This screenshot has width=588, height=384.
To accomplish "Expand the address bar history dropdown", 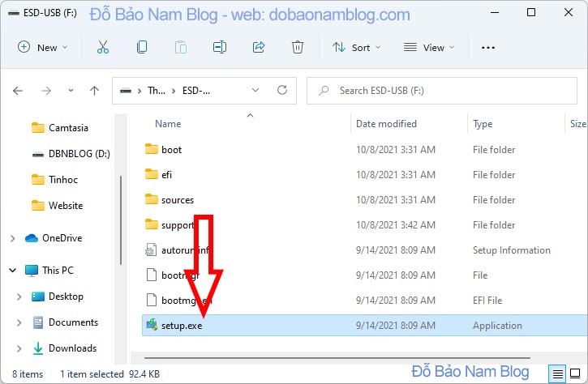I will 255,90.
